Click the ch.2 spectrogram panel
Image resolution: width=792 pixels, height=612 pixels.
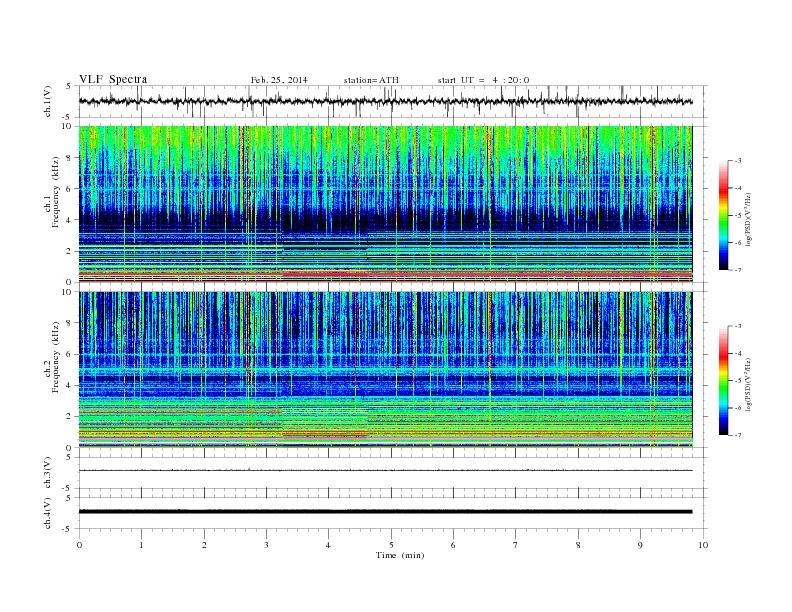386,369
